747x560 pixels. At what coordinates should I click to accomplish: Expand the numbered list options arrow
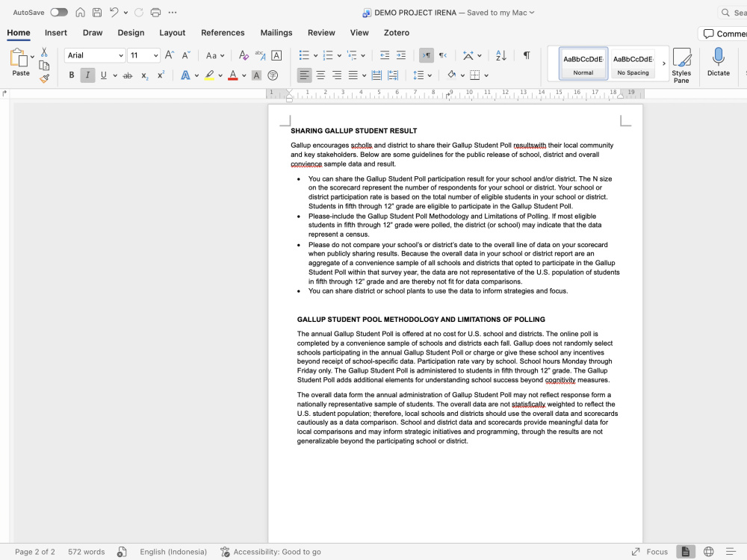pos(339,56)
